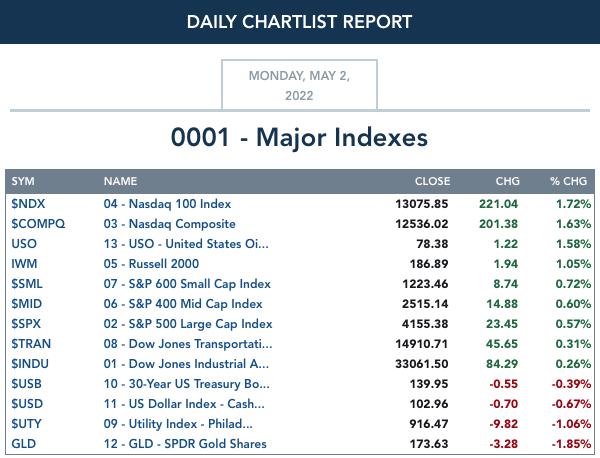Select the Monday, May 2, 2022 date tab

(299, 85)
